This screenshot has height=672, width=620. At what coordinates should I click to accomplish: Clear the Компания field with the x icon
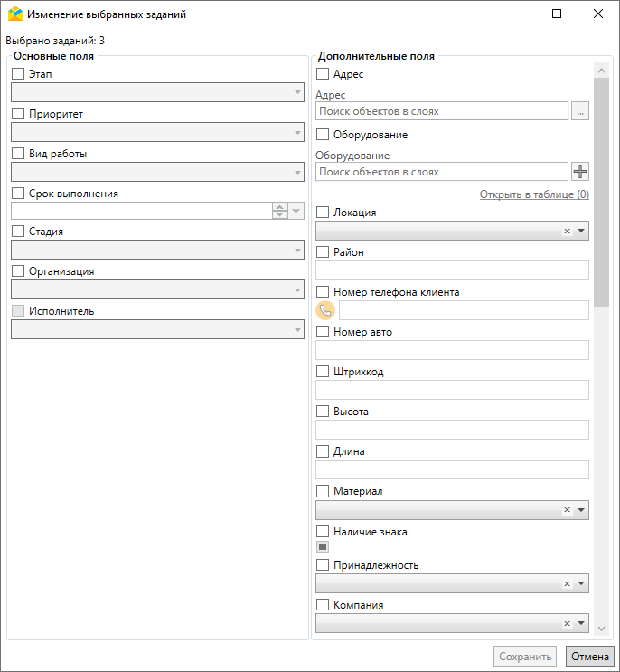[x=567, y=624]
